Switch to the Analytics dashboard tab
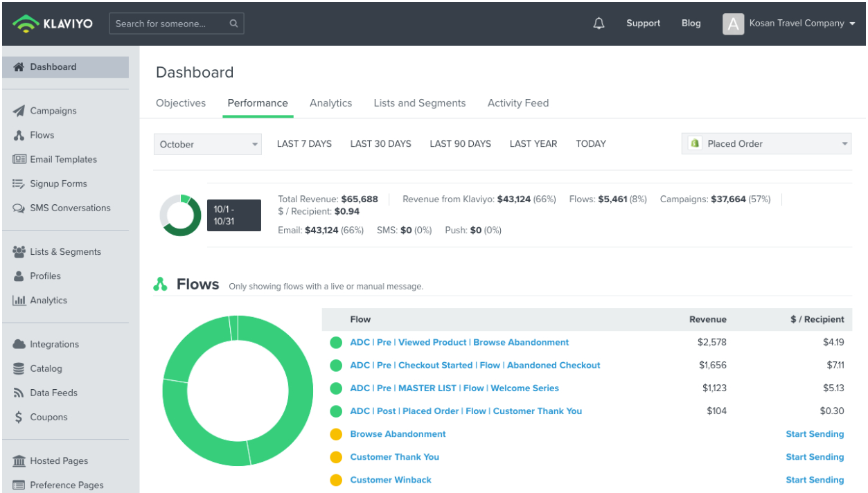 coord(330,103)
